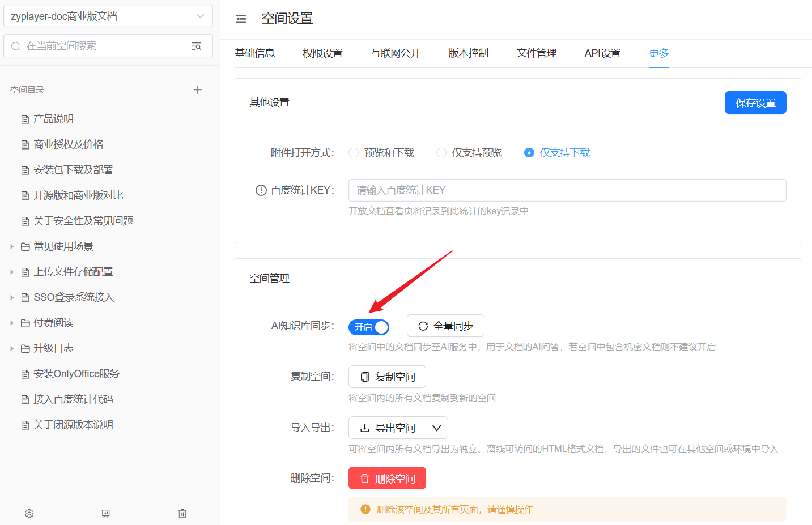Viewport: 812px width, 525px height.
Task: Click the 全量同步 button
Action: (x=445, y=326)
